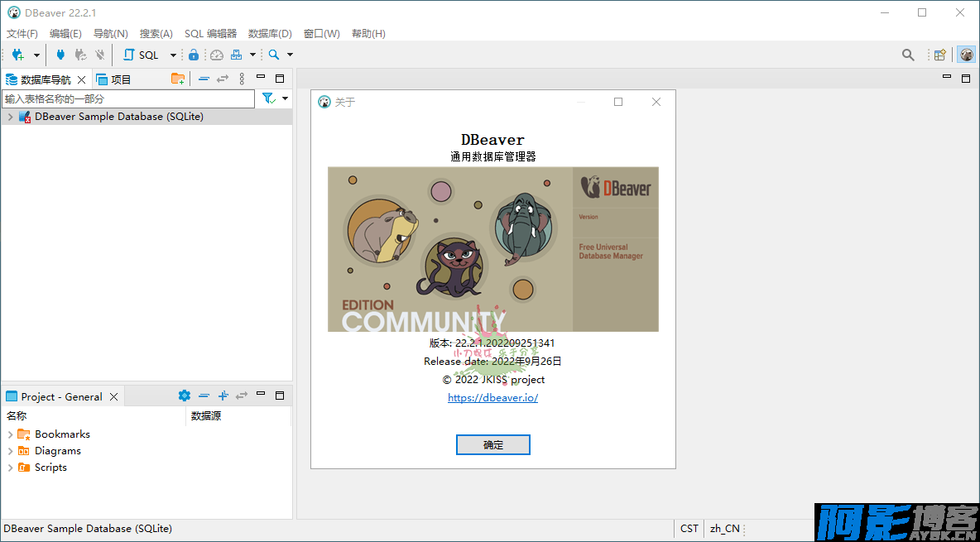Open project panel settings gear icon
This screenshot has height=542, width=980.
point(185,395)
